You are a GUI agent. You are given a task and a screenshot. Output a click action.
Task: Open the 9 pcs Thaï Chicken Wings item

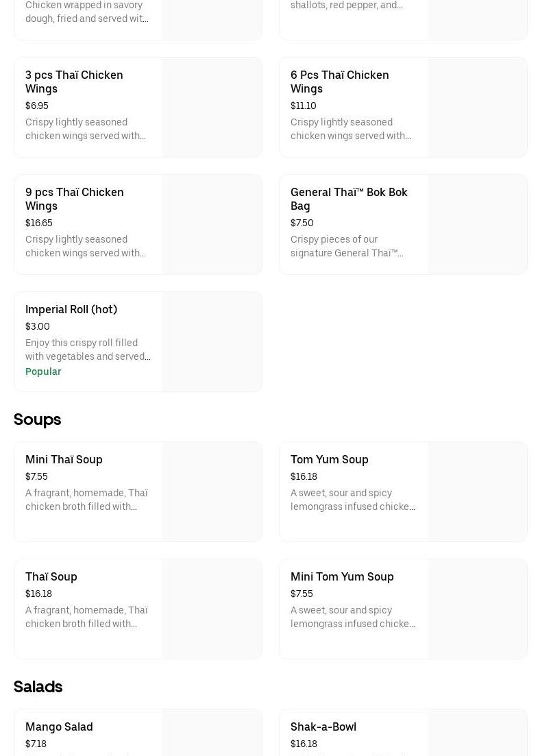tap(74, 199)
